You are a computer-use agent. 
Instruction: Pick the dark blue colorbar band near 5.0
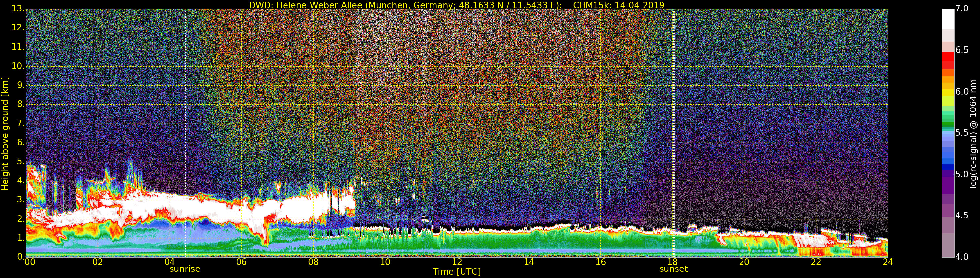[x=948, y=166]
